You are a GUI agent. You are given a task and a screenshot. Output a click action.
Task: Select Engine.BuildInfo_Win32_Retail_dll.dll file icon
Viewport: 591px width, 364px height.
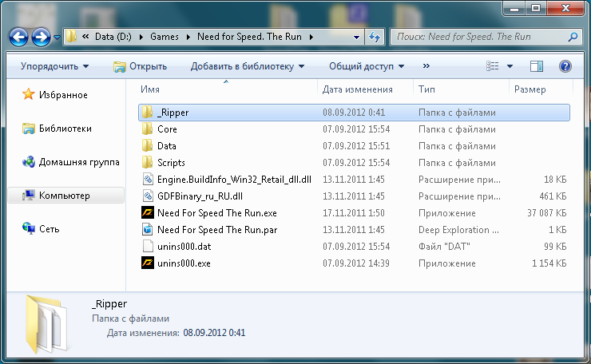(x=148, y=180)
